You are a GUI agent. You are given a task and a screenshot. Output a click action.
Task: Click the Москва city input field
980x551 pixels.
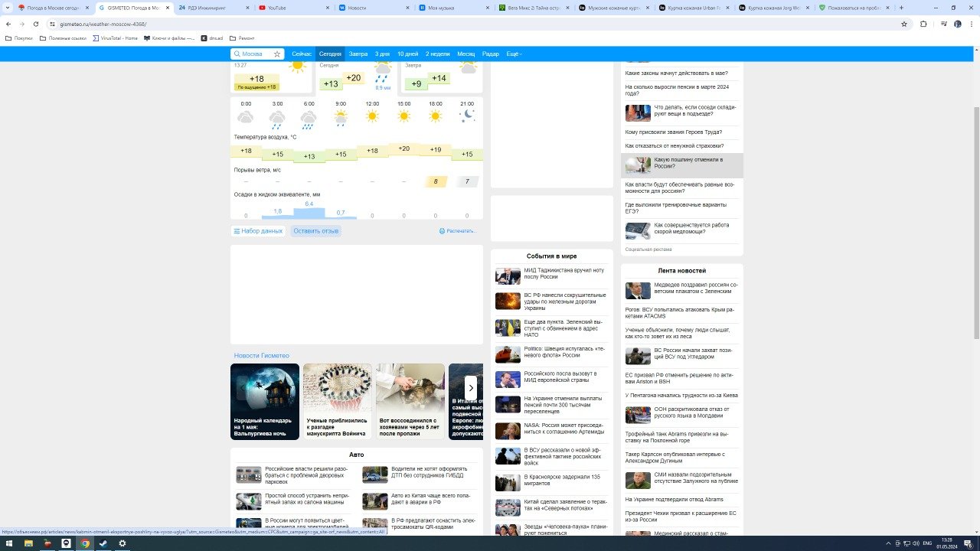coord(253,54)
